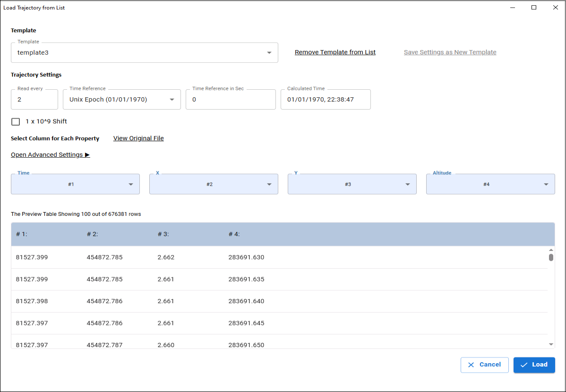Open the Altitude column dropdown
This screenshot has width=566, height=392.
coord(490,184)
